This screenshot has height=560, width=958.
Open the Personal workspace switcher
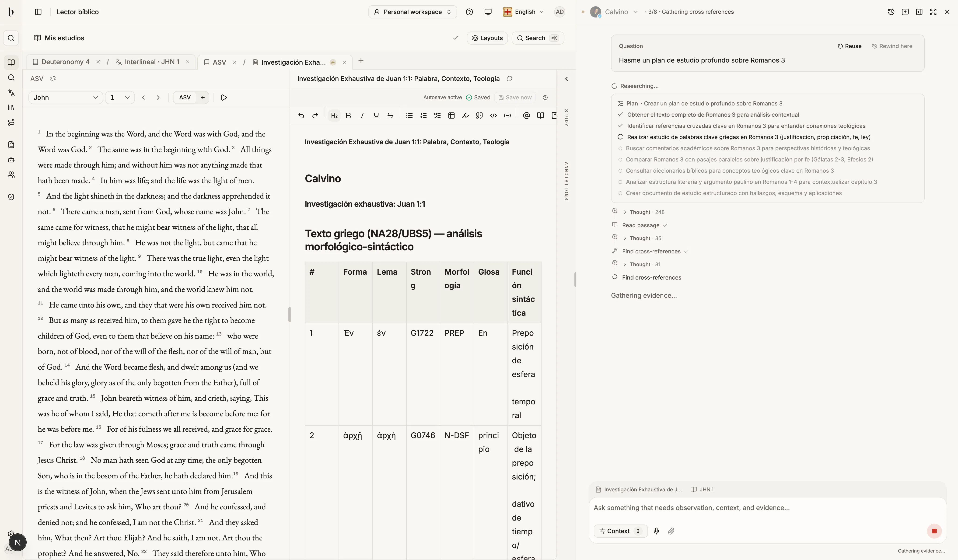tap(413, 12)
